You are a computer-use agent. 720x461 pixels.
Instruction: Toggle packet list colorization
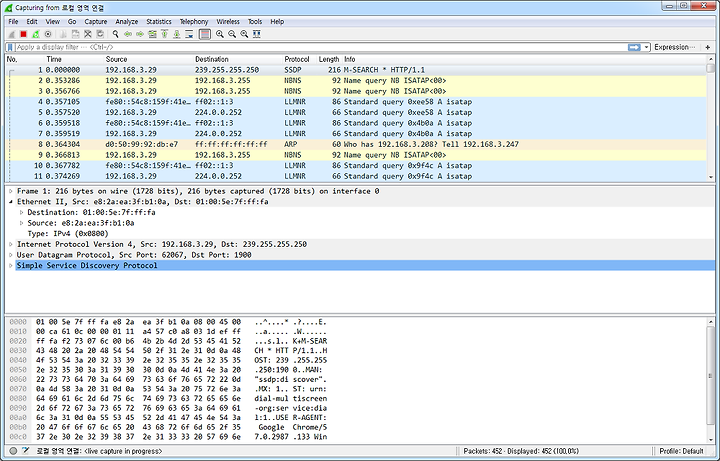click(x=205, y=34)
